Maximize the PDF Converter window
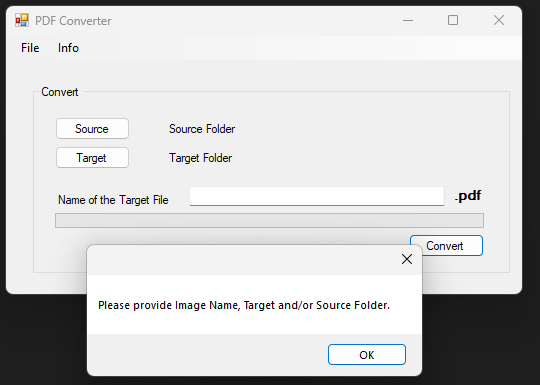This screenshot has height=385, width=540. pos(453,21)
